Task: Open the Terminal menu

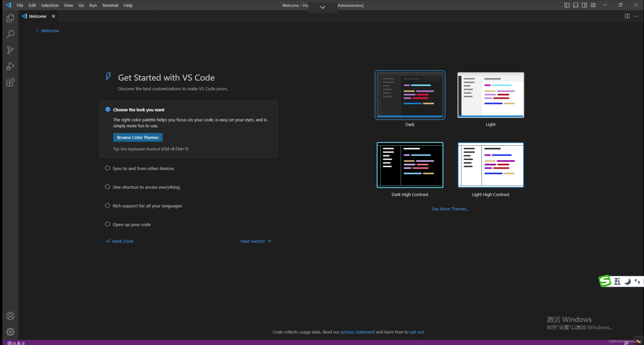Action: [x=110, y=5]
